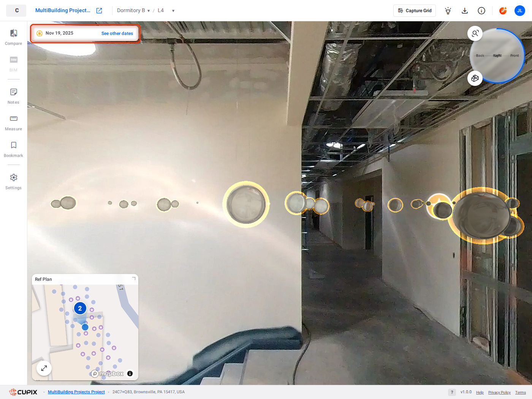Open the Terms link

pyautogui.click(x=521, y=393)
